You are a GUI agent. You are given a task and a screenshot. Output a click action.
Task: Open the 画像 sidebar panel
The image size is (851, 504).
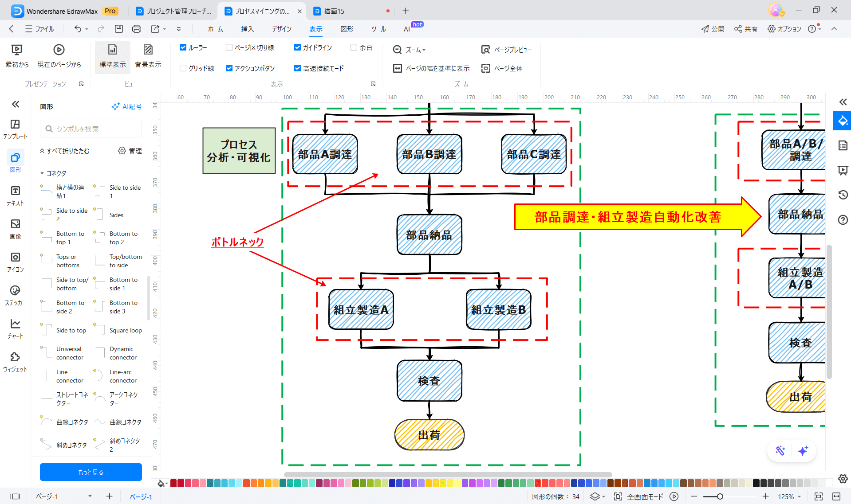[16, 229]
